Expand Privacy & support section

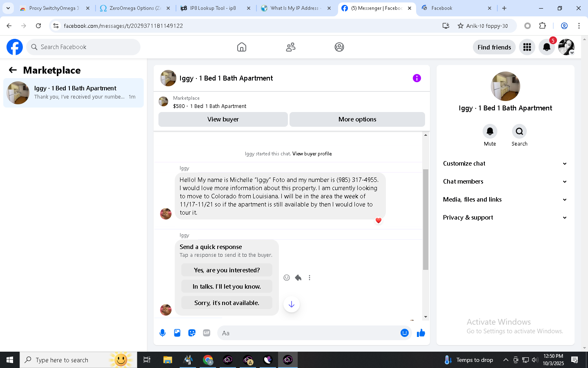505,218
